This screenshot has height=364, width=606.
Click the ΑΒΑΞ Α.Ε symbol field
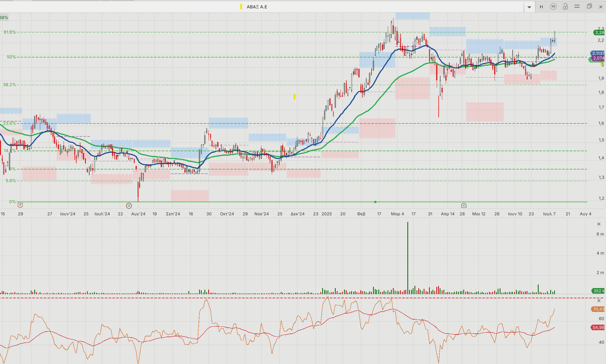262,7
